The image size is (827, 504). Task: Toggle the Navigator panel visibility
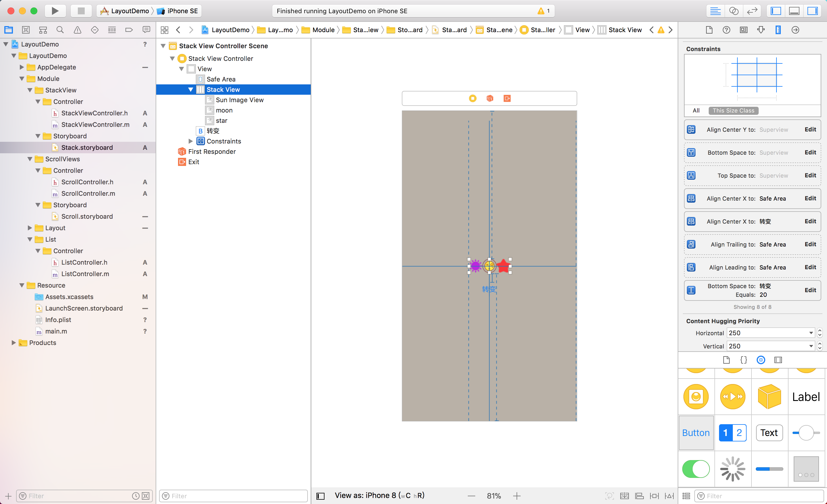click(776, 11)
